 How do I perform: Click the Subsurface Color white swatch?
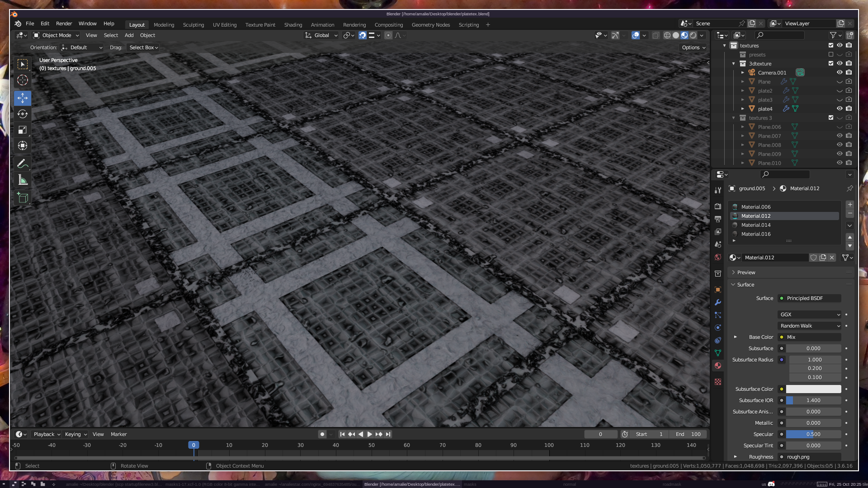813,389
